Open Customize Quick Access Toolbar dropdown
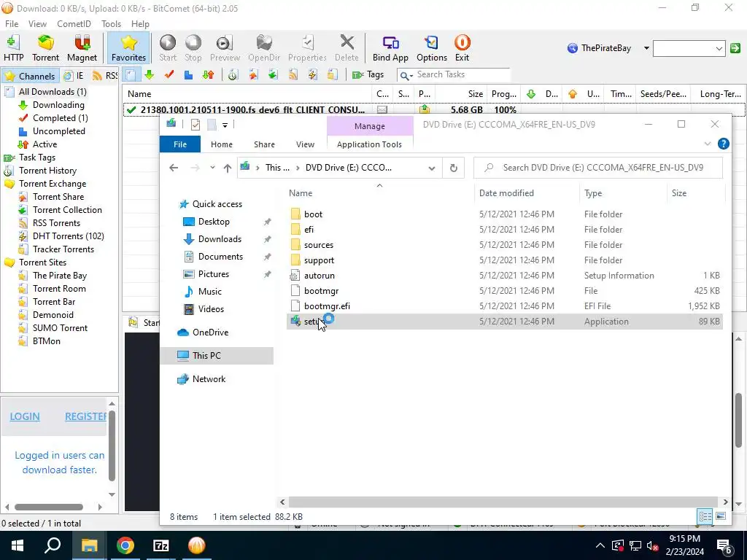The height and width of the screenshot is (560, 747). 225,125
